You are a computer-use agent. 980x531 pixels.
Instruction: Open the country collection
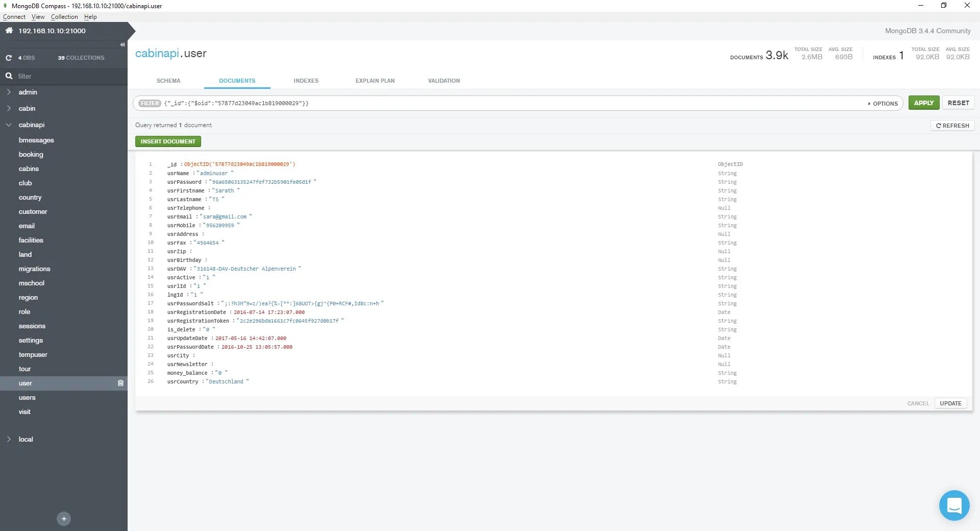pos(30,197)
